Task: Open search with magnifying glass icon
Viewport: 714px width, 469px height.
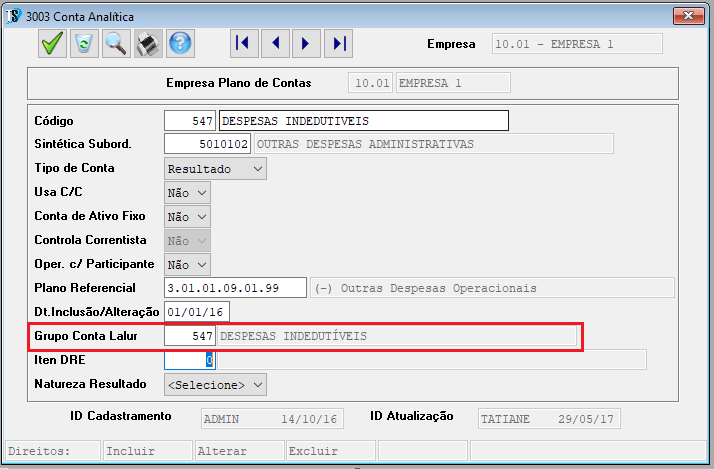Action: [116, 44]
